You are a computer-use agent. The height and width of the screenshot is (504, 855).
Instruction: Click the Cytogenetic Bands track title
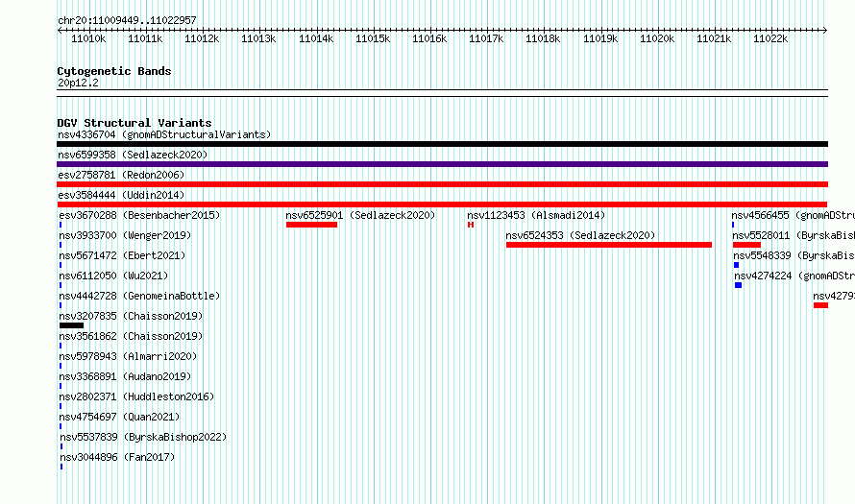tap(114, 71)
